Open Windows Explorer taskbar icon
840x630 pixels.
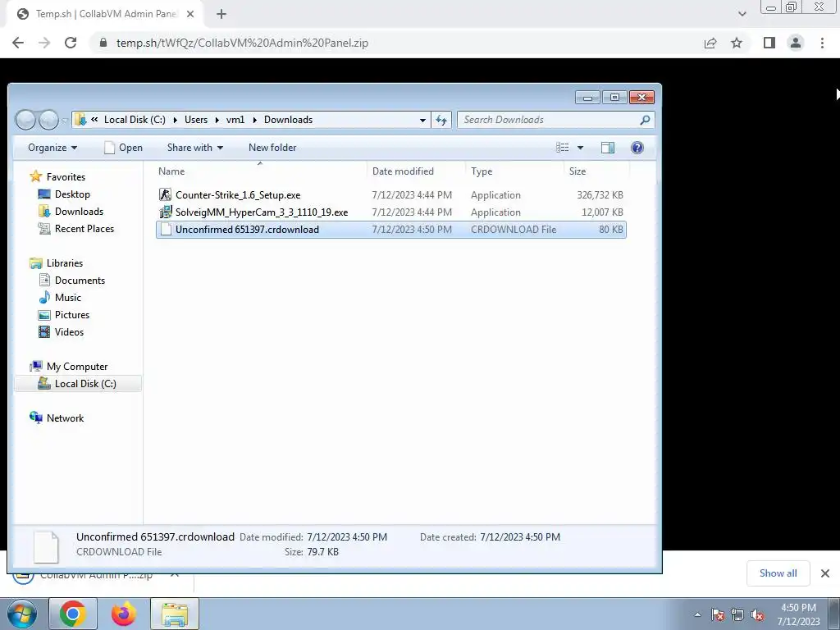pyautogui.click(x=175, y=614)
